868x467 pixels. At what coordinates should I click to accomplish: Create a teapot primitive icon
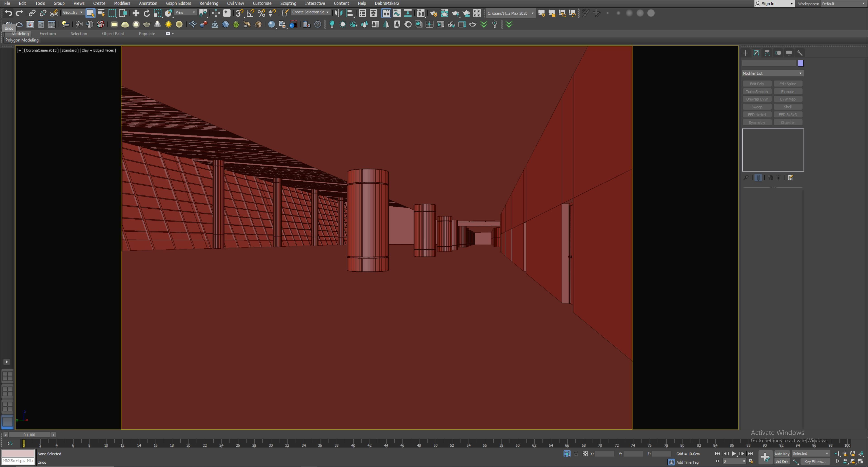coord(146,24)
